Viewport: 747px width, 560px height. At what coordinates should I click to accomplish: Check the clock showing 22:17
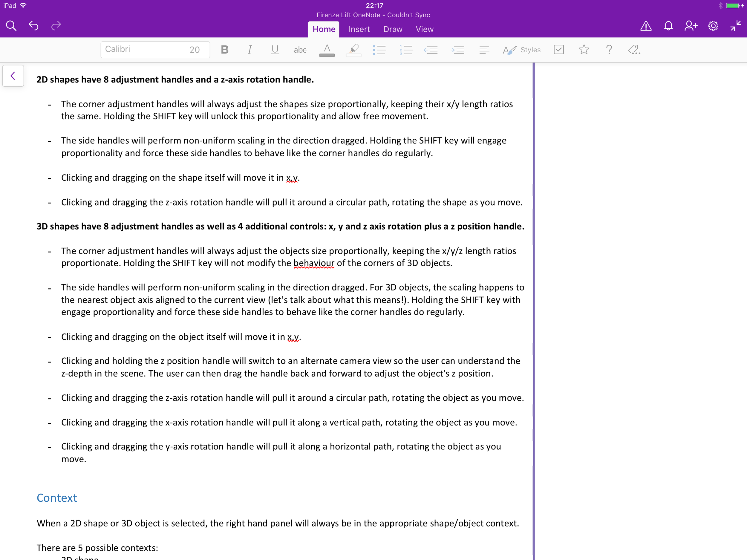374,5
